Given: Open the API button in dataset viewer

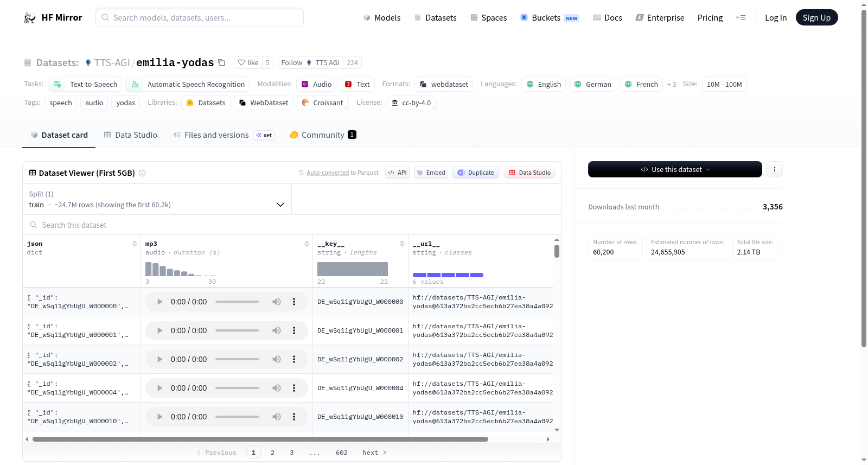Looking at the screenshot, I should click(x=398, y=173).
